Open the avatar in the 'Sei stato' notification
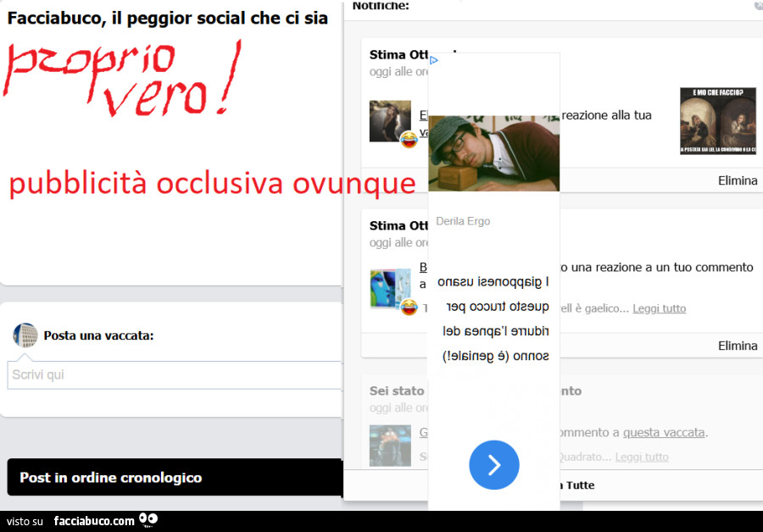Image resolution: width=763 pixels, height=532 pixels. tap(390, 446)
